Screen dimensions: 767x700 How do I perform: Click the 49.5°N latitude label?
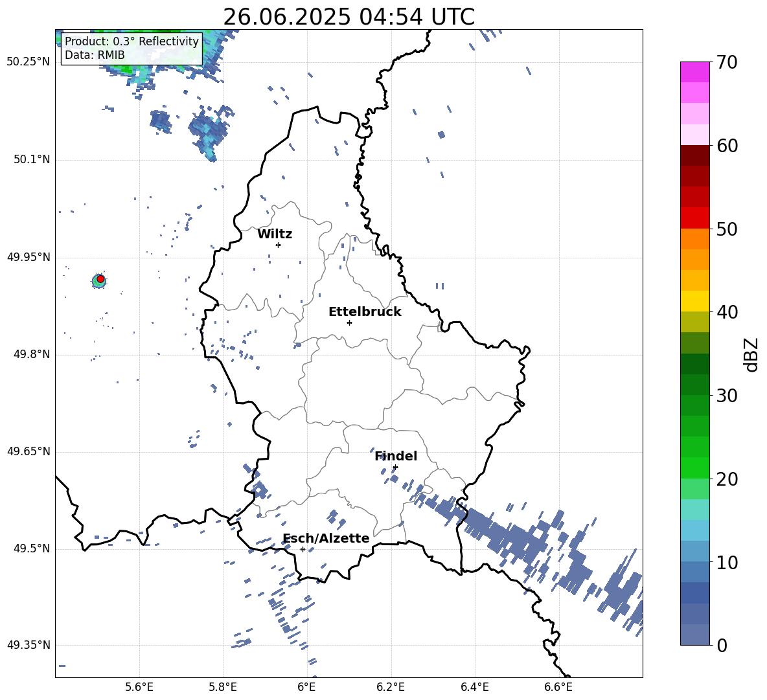pyautogui.click(x=32, y=549)
